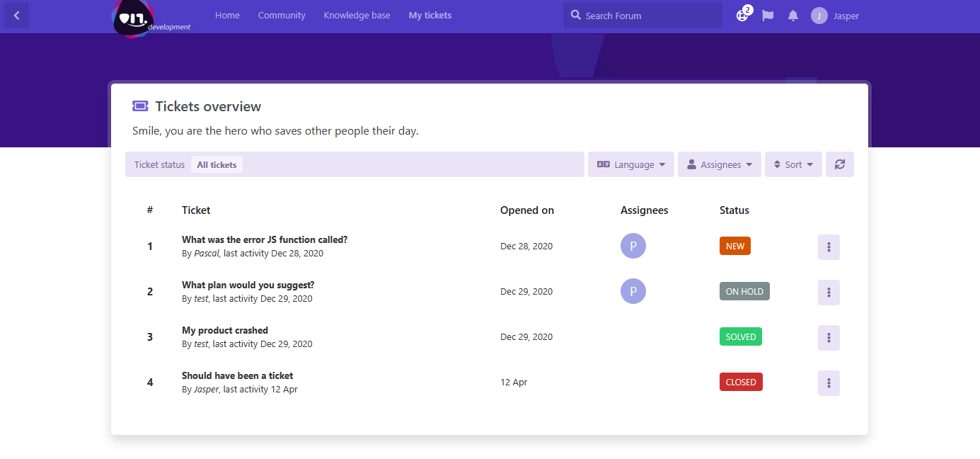Click the back arrow icon in header
980x459 pixels.
(x=16, y=15)
